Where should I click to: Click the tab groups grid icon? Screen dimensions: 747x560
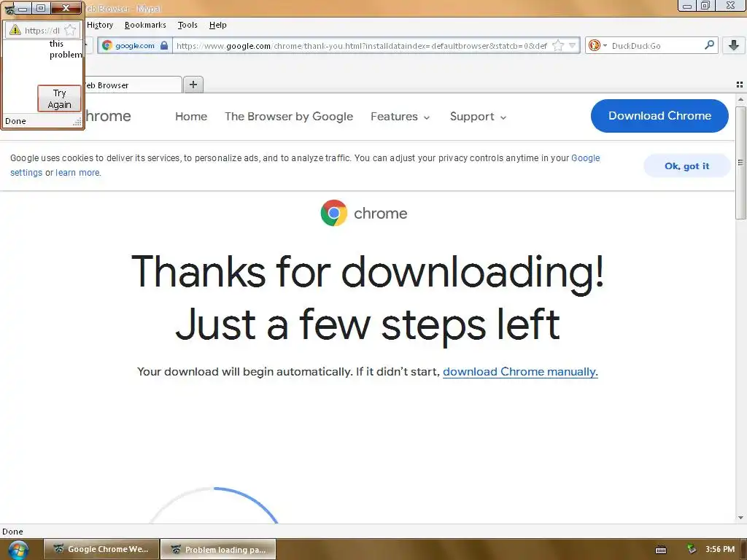coord(740,85)
